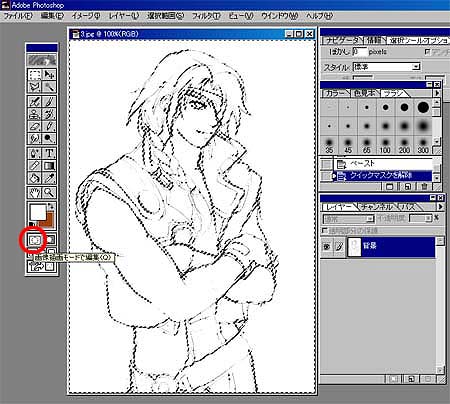
Task: Reset to default colors icon
Action: (x=31, y=224)
